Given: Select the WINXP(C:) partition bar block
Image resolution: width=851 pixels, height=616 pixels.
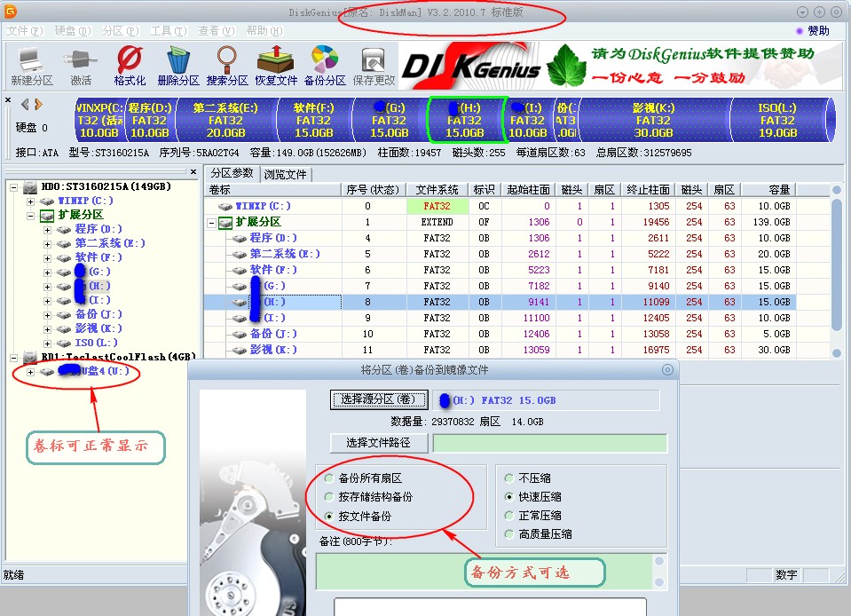Looking at the screenshot, I should coord(100,120).
